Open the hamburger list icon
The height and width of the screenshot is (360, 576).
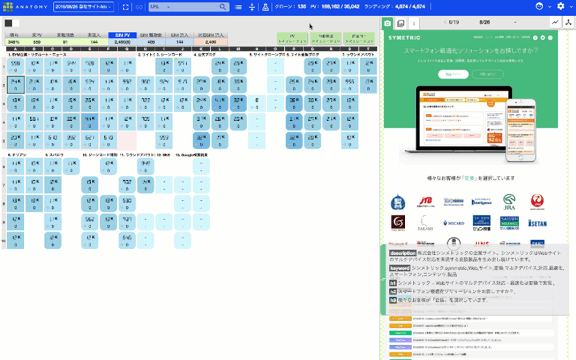(x=238, y=7)
